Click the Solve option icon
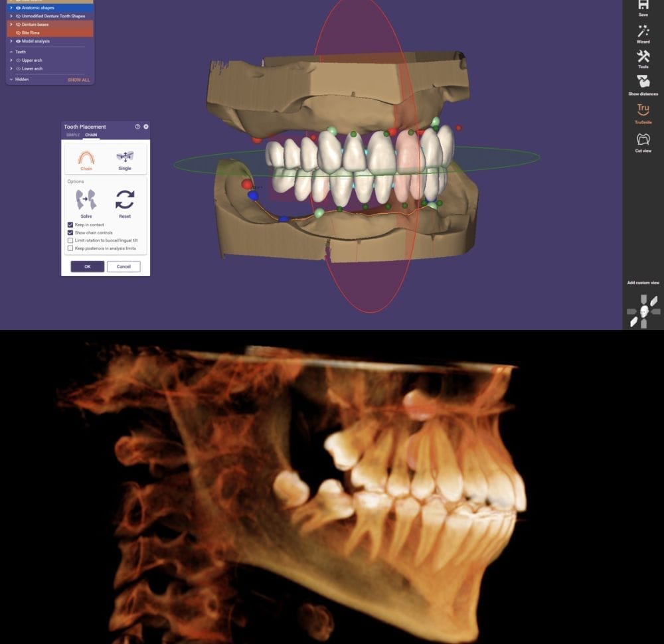This screenshot has width=664, height=644. 86,199
